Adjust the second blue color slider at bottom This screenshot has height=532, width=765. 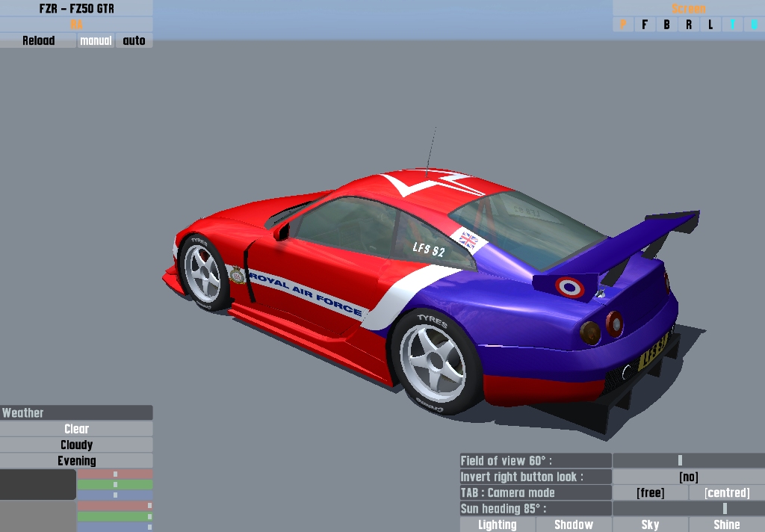click(115, 527)
